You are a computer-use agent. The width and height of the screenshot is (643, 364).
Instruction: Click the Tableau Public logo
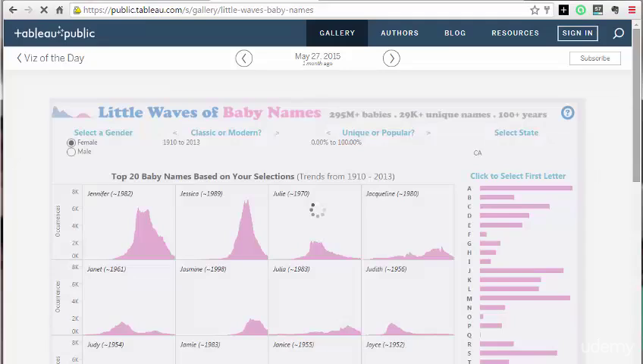pyautogui.click(x=55, y=33)
